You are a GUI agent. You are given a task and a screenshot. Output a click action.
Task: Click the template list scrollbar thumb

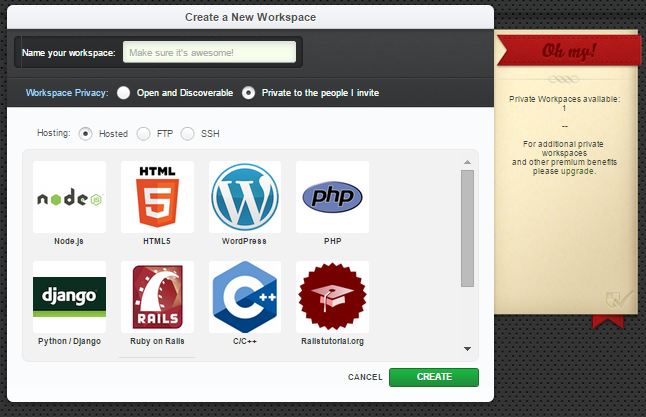pos(467,228)
